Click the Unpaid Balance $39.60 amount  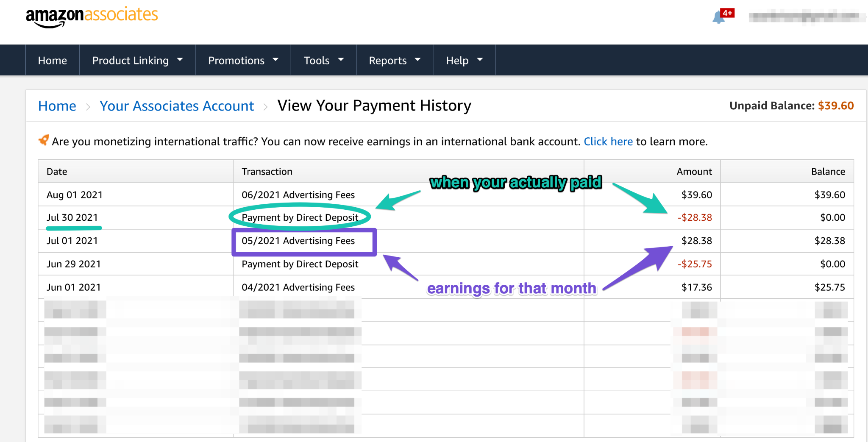836,106
